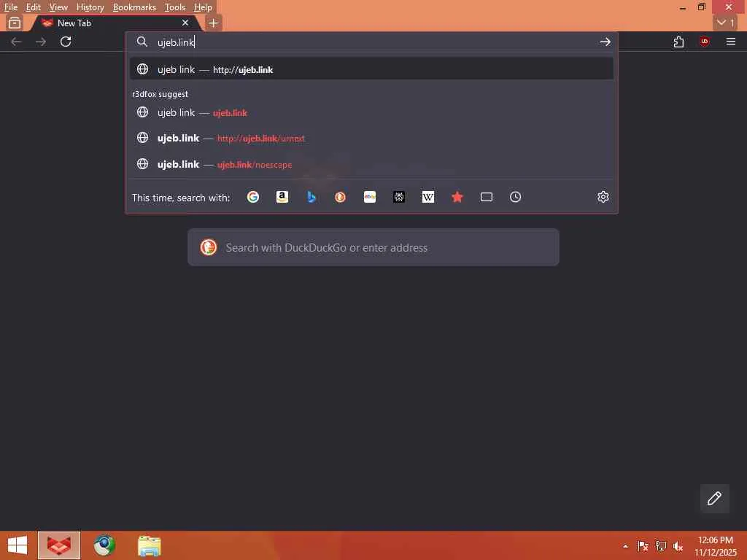Search this time with Wikipedia
747x560 pixels.
[x=427, y=197]
